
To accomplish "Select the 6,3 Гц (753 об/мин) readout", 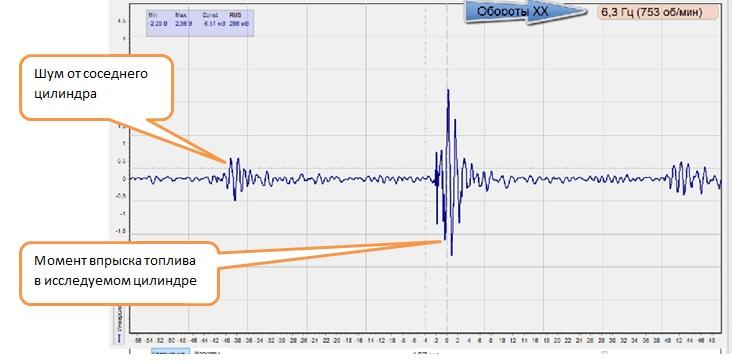I will (657, 12).
